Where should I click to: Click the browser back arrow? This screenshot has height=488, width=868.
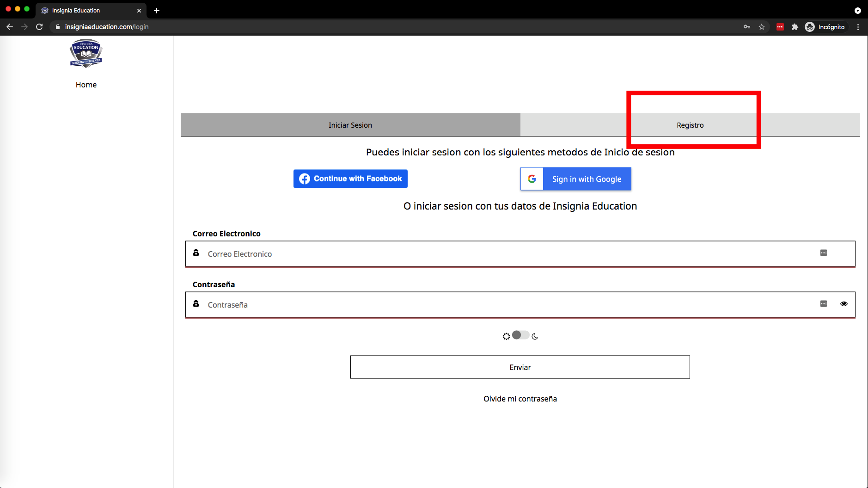(10, 27)
